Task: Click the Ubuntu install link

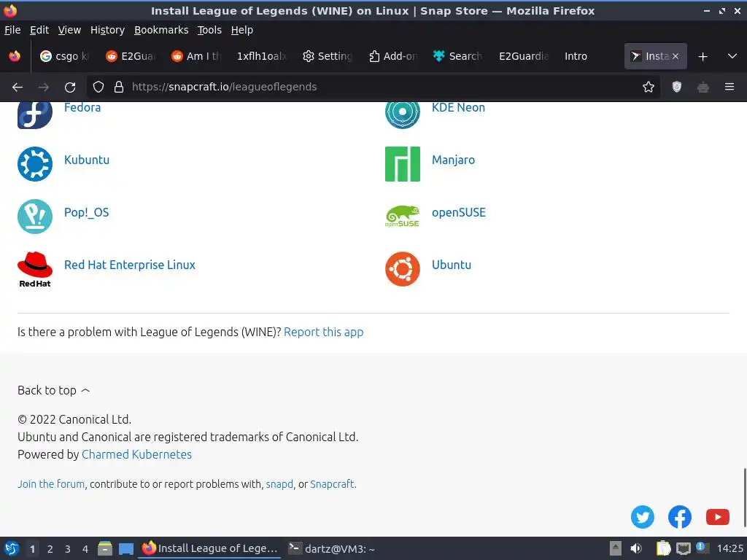Action: [x=451, y=265]
